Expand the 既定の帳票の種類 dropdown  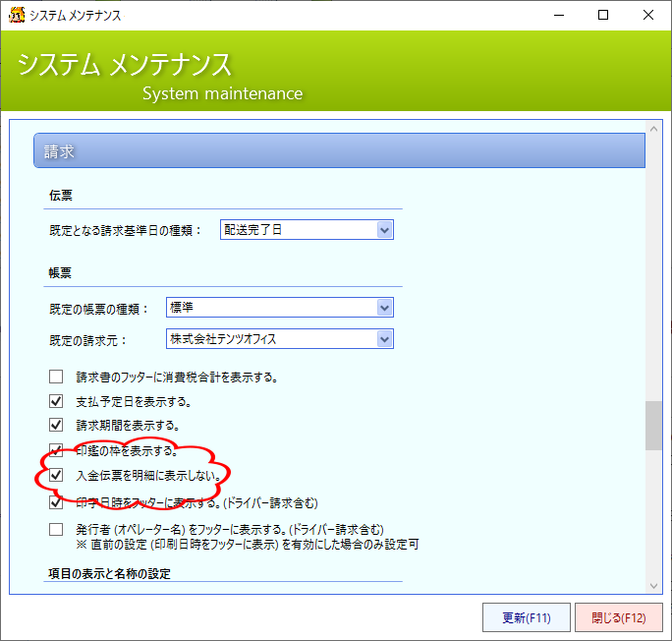pyautogui.click(x=384, y=308)
